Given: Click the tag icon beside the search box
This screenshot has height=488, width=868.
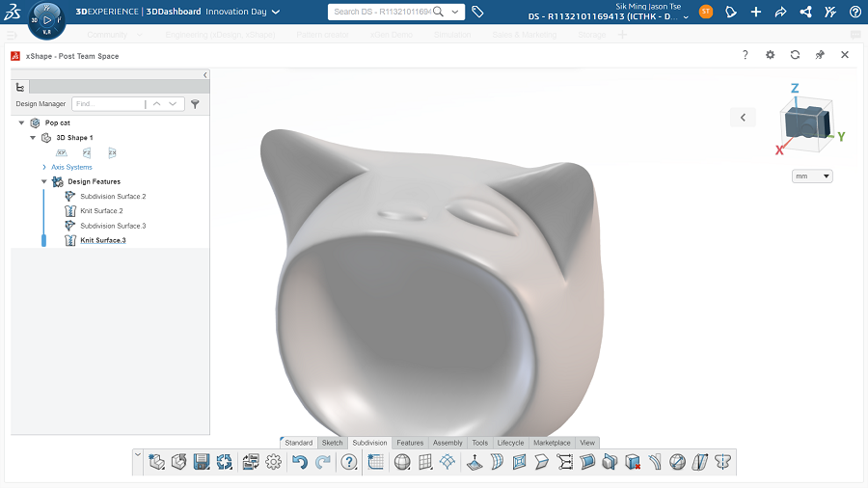Looking at the screenshot, I should point(477,12).
